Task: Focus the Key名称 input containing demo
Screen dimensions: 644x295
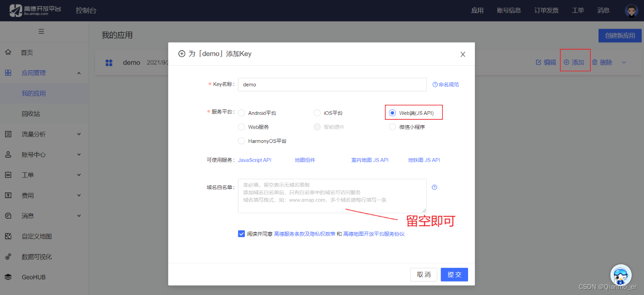Action: (x=332, y=85)
